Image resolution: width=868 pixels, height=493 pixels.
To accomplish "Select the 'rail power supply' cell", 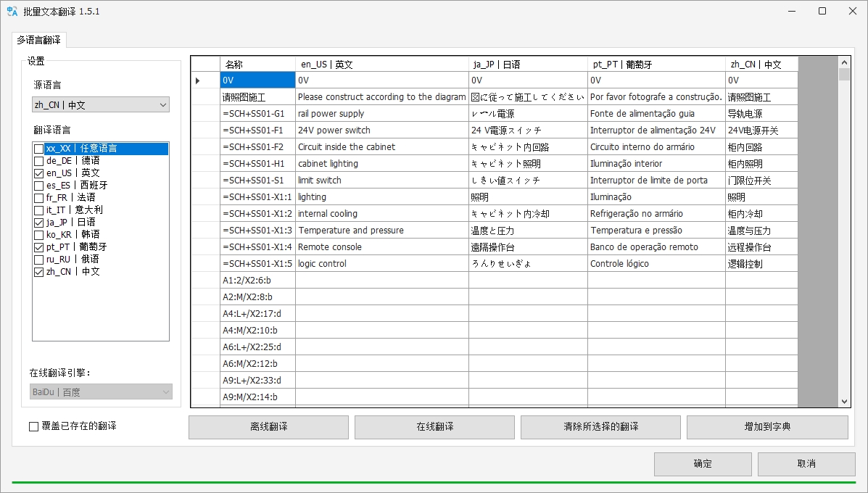I will (381, 114).
